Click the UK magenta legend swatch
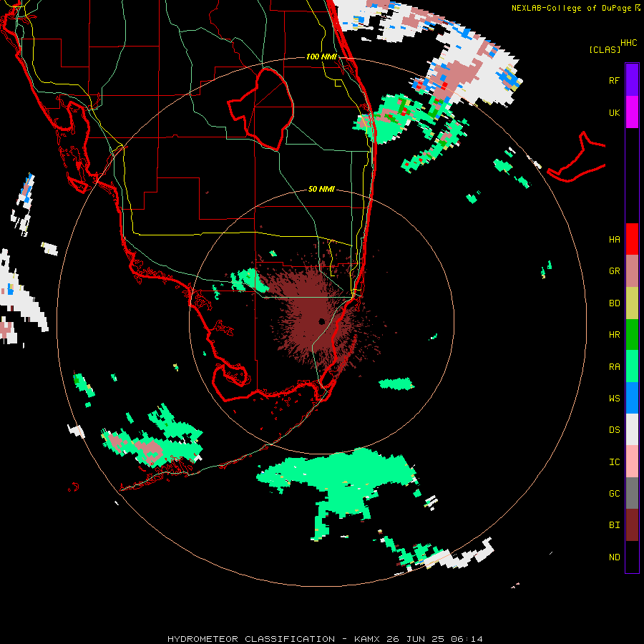This screenshot has height=644, width=644. pyautogui.click(x=632, y=112)
